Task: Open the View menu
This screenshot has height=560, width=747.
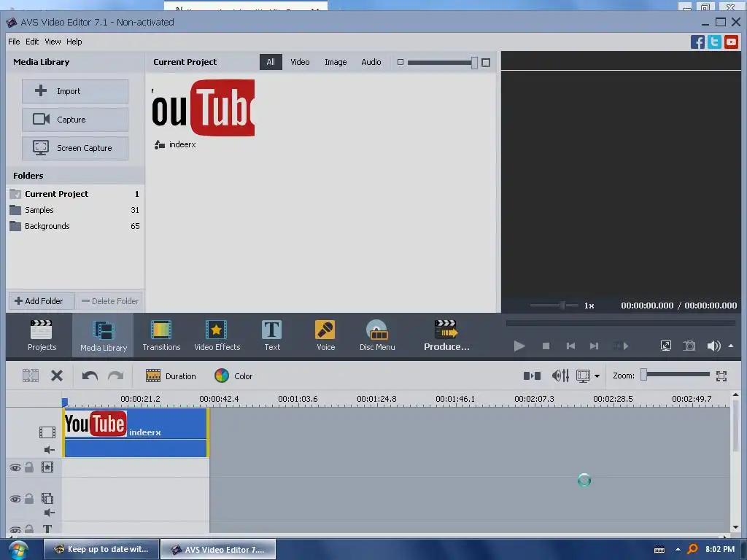Action: 53,42
